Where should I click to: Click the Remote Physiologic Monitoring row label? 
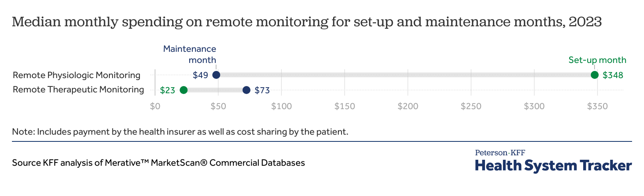tap(76, 75)
